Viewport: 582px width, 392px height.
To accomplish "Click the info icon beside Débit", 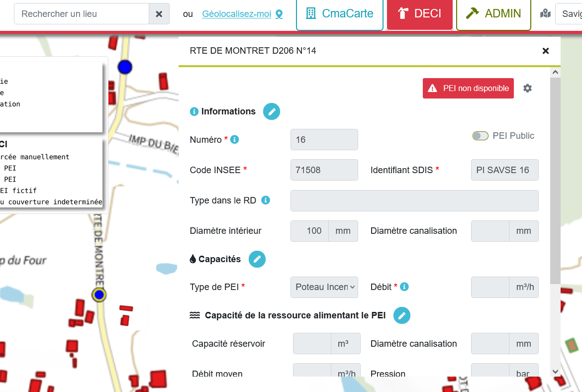I will pos(404,287).
